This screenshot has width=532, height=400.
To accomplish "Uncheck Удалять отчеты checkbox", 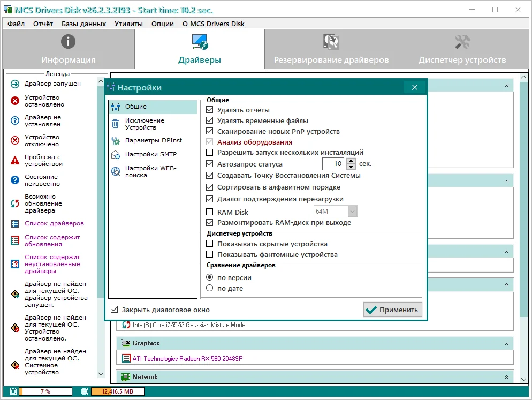I will click(210, 110).
